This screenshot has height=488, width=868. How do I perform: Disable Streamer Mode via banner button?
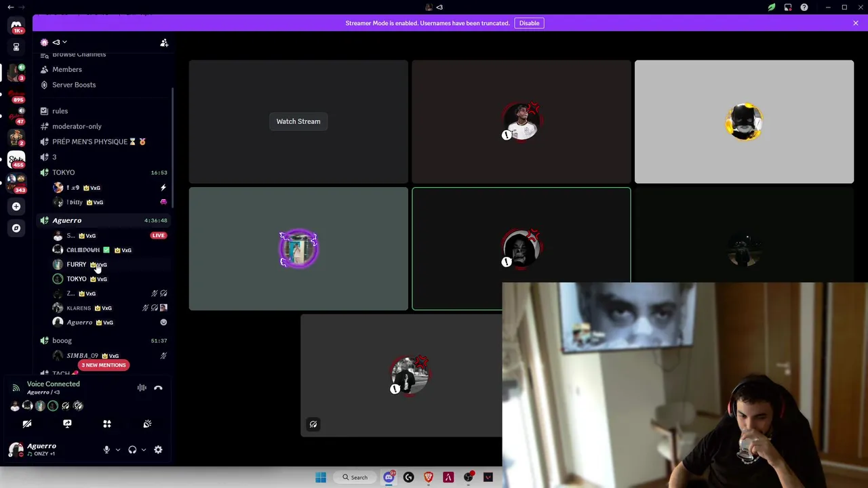point(529,23)
